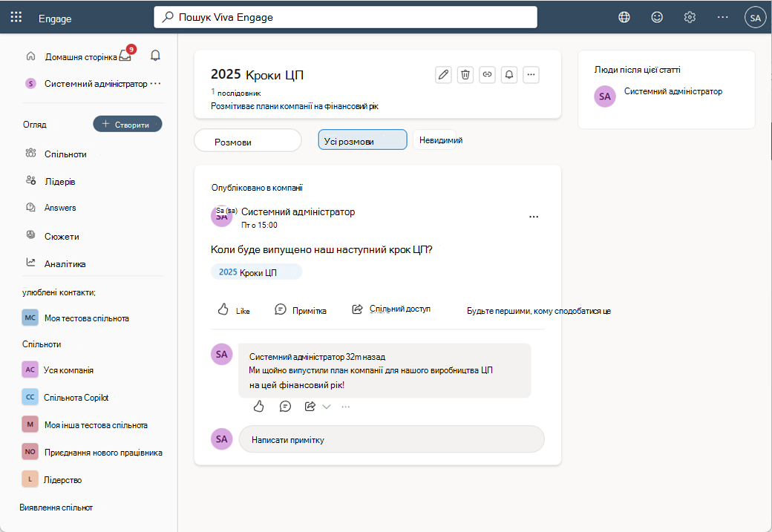
Task: Open the topic more options ellipsis
Action: (x=531, y=75)
